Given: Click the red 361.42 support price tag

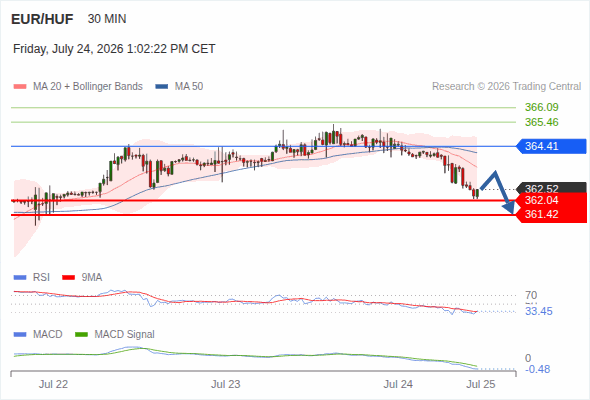Looking at the screenshot, I should pyautogui.click(x=552, y=214).
